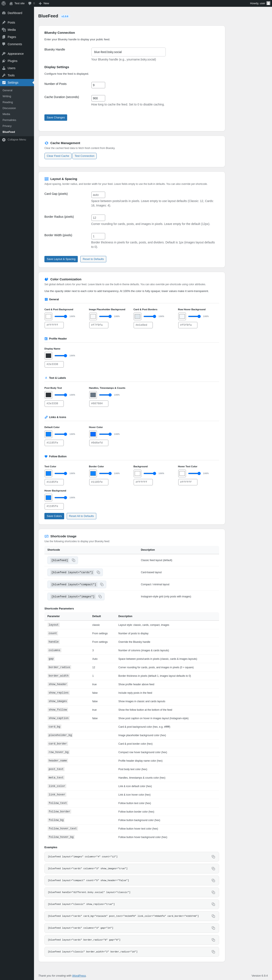
Task: Copy the cards layout shortcode
Action: click(98, 572)
